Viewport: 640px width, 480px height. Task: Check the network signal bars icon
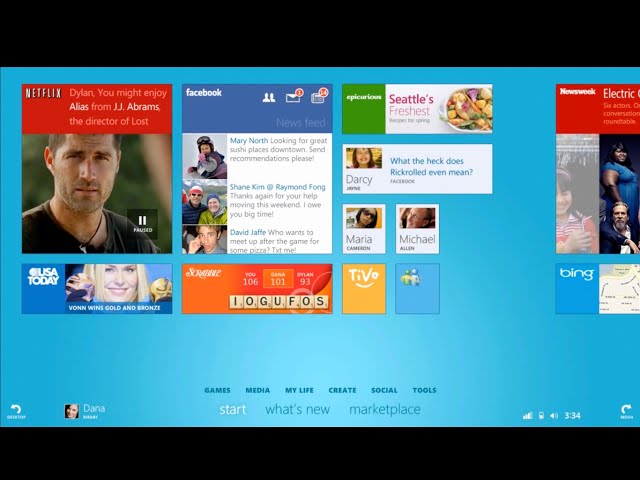[x=528, y=416]
